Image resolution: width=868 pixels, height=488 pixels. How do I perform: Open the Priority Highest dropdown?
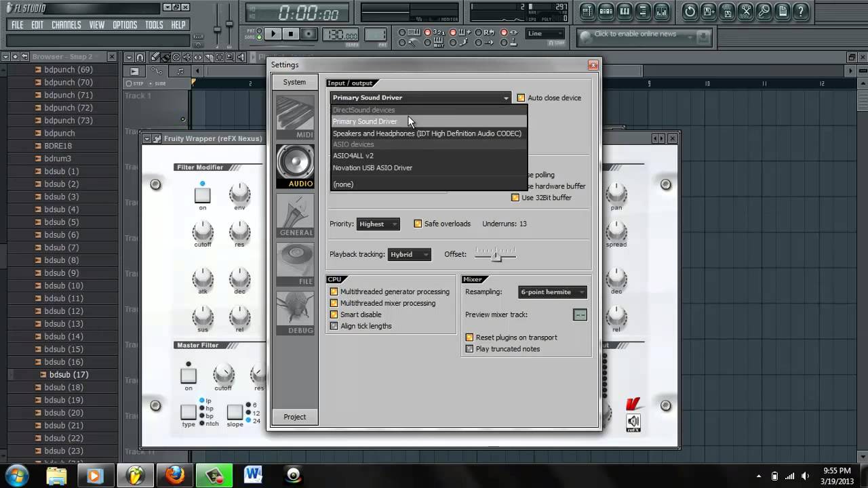378,224
